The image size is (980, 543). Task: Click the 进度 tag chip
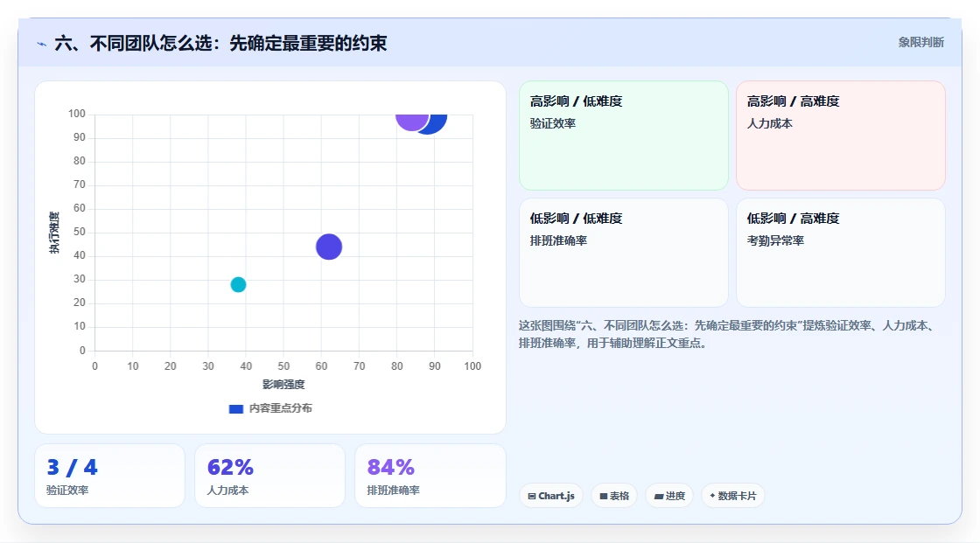pyautogui.click(x=669, y=496)
